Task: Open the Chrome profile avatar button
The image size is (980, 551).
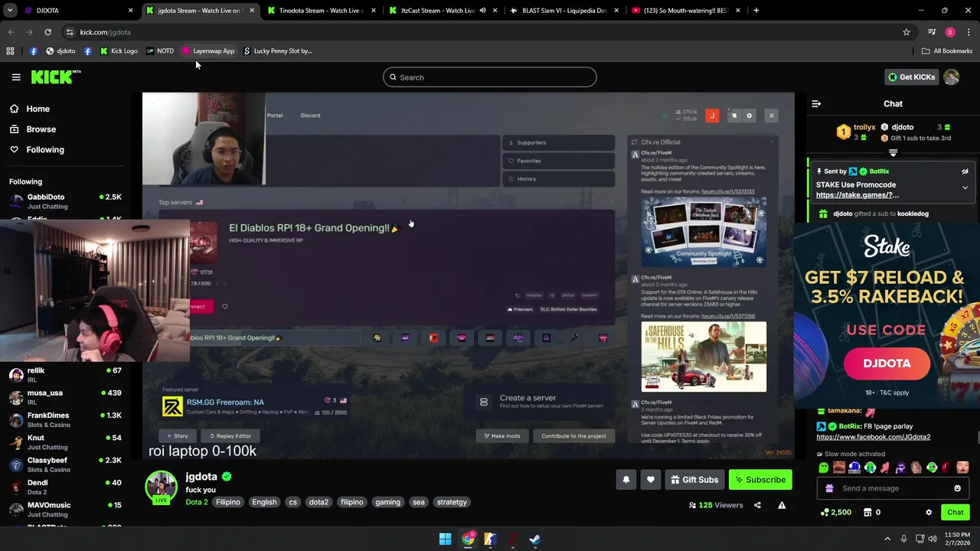Action: (950, 32)
